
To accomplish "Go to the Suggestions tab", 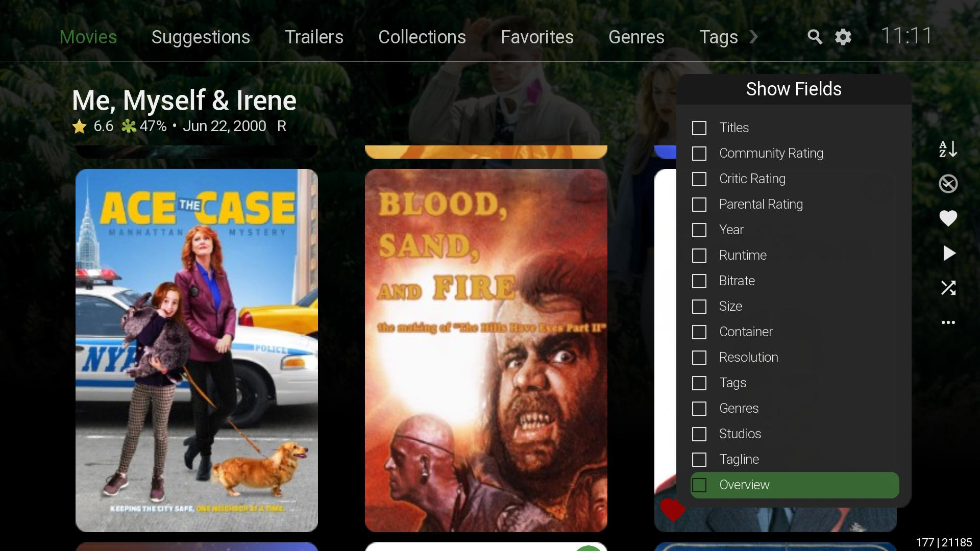I will [201, 37].
